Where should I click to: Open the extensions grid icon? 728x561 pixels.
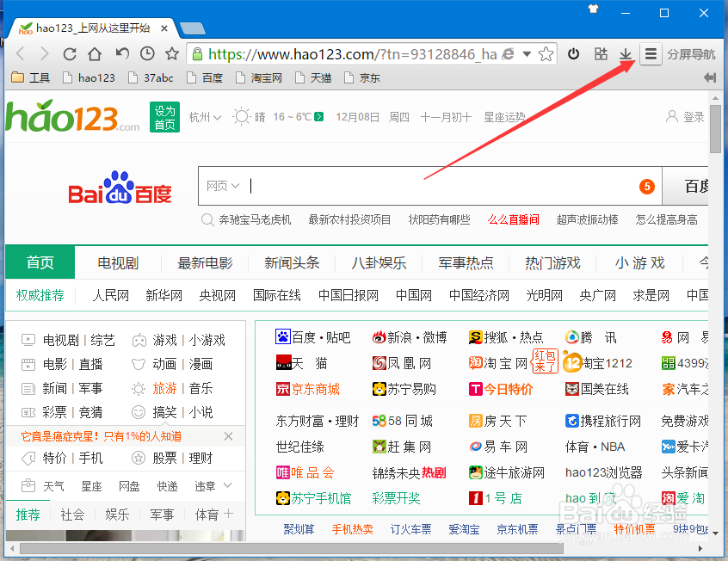[x=600, y=53]
